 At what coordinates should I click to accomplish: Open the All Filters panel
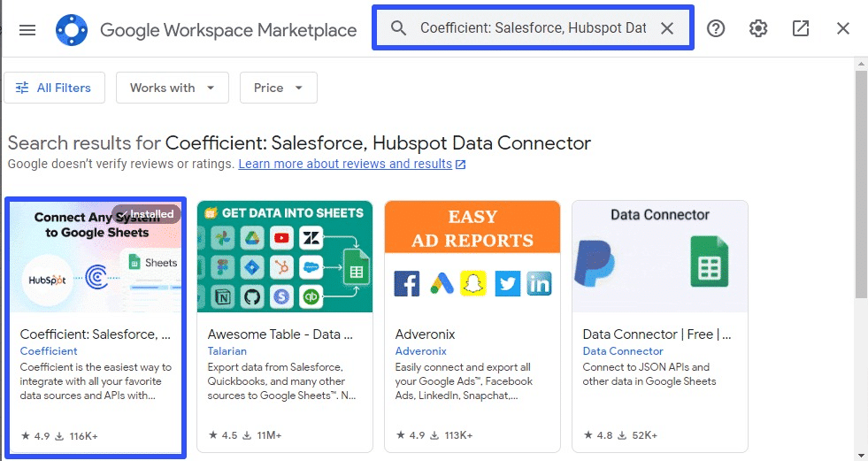[x=54, y=88]
